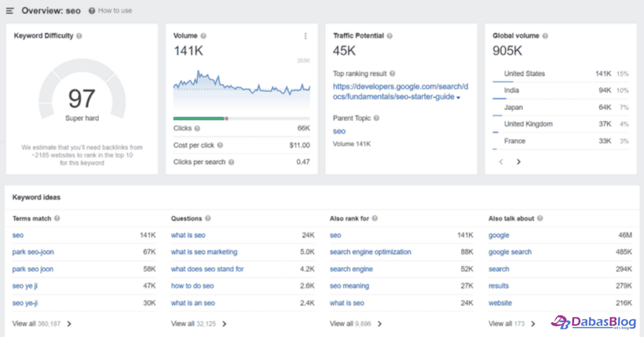Open the parent topic seo link

339,131
